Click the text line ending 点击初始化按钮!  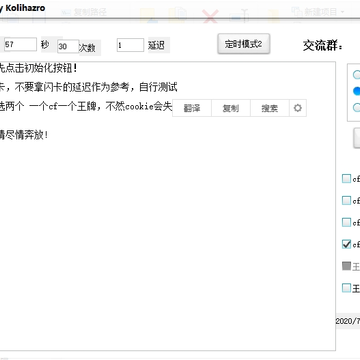point(38,69)
